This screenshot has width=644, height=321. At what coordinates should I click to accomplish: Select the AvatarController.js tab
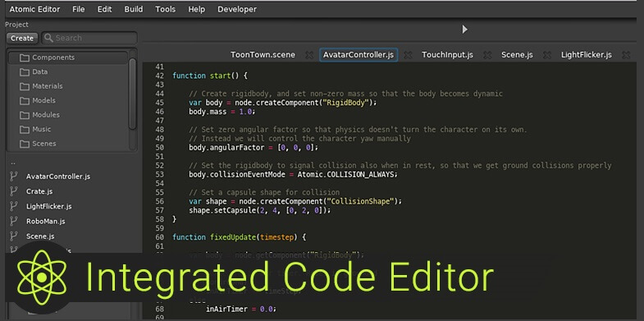[x=359, y=55]
